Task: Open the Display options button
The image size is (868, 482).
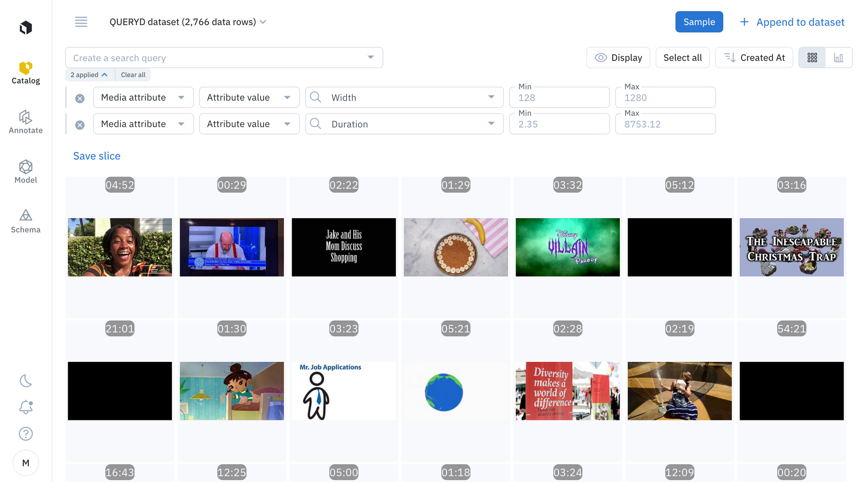Action: (x=618, y=58)
